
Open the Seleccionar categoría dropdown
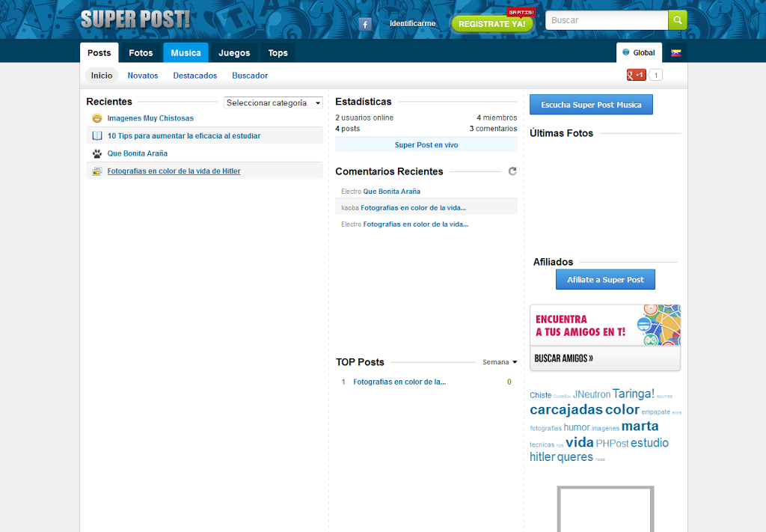click(273, 103)
